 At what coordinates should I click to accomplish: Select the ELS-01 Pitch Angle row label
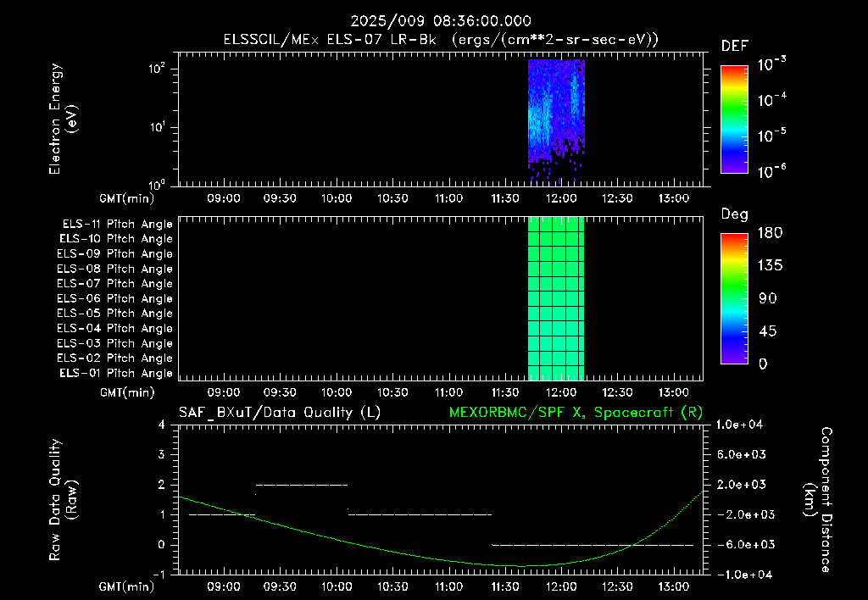click(116, 373)
